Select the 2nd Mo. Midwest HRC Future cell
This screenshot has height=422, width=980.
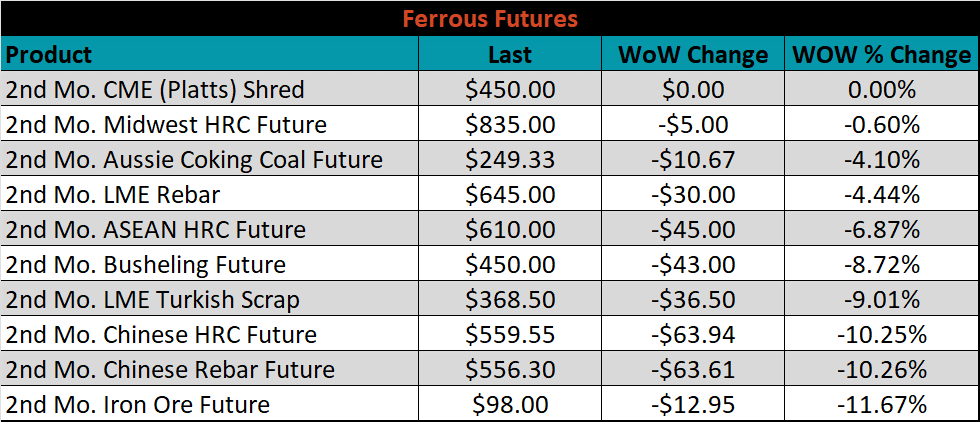(210, 123)
